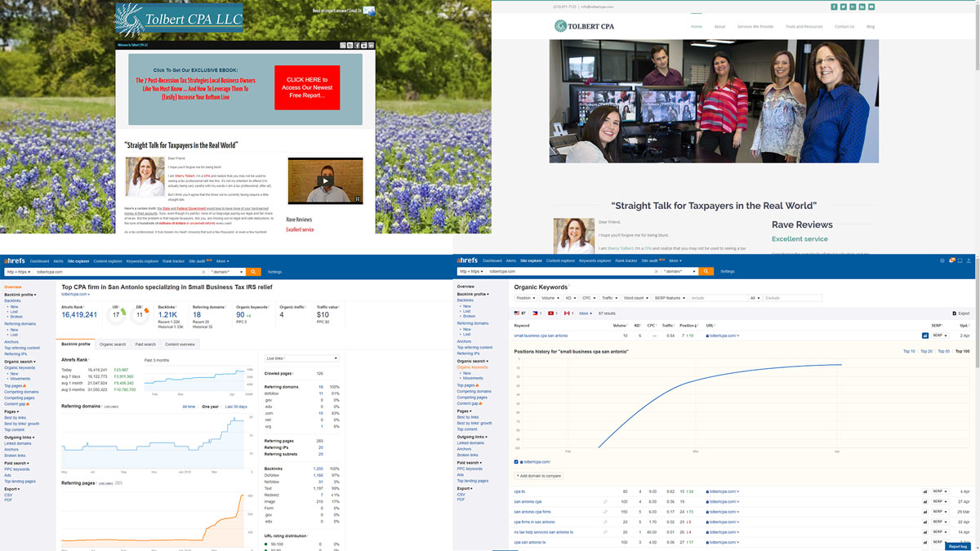
Task: Switch Referring domains chart to Last 30 days
Action: coord(235,407)
